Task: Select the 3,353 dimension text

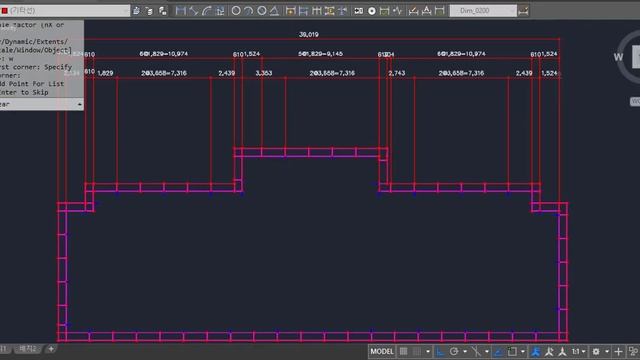Action: [264, 73]
